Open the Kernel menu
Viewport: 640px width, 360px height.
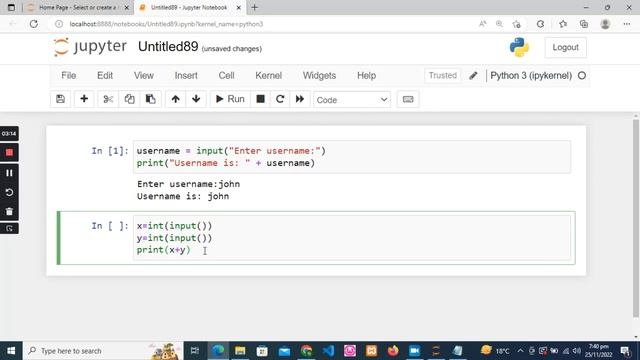click(269, 76)
